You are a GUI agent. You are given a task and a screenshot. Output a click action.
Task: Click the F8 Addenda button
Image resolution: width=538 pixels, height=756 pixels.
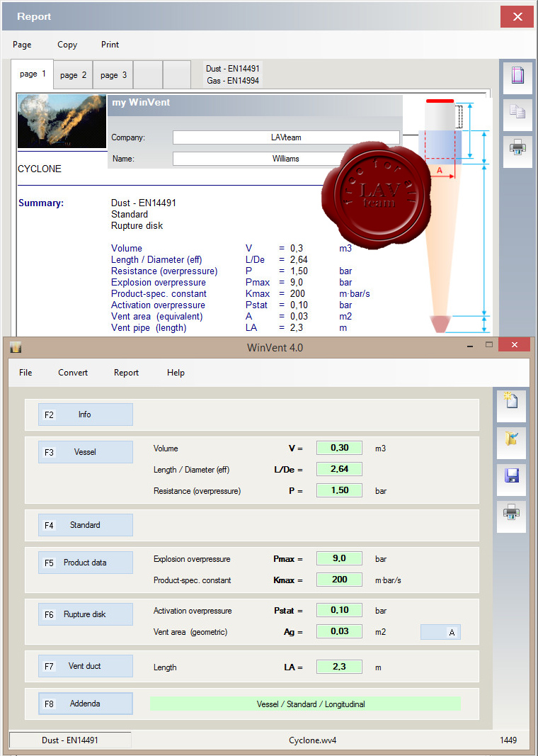coord(85,704)
